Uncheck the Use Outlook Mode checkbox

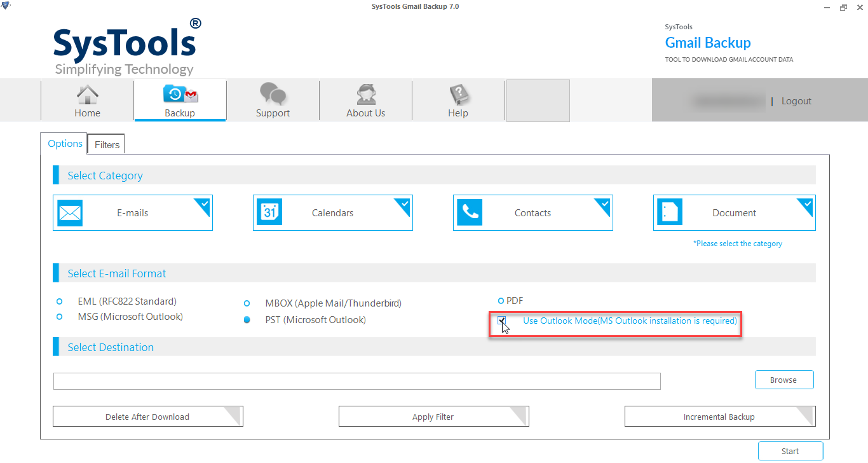coord(502,321)
